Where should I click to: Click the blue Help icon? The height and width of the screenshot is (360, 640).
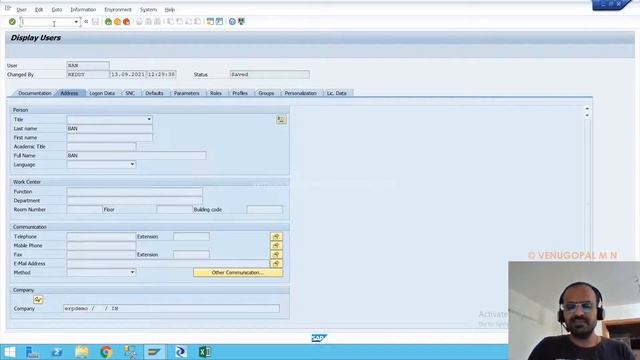tap(232, 22)
